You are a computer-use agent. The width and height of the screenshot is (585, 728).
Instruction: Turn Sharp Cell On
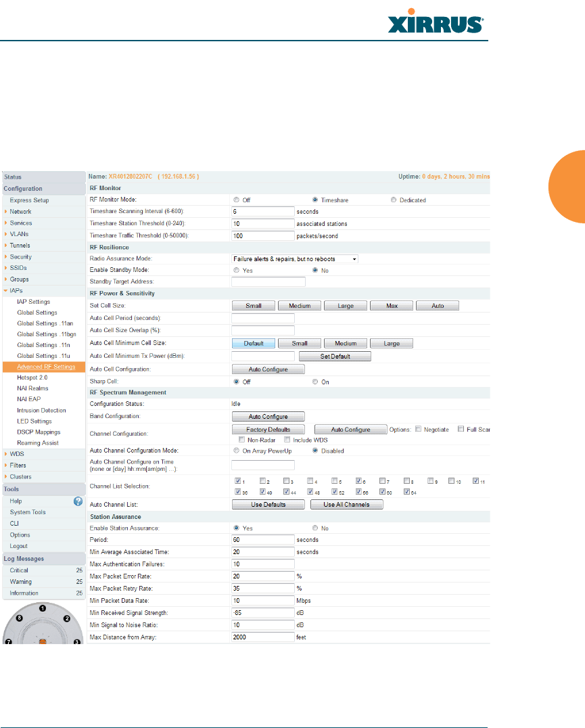(x=315, y=382)
